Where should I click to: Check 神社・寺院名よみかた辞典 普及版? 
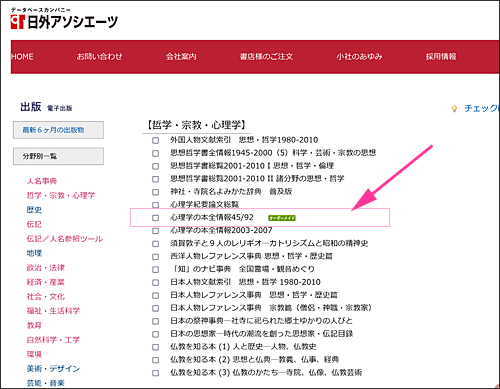click(x=155, y=192)
